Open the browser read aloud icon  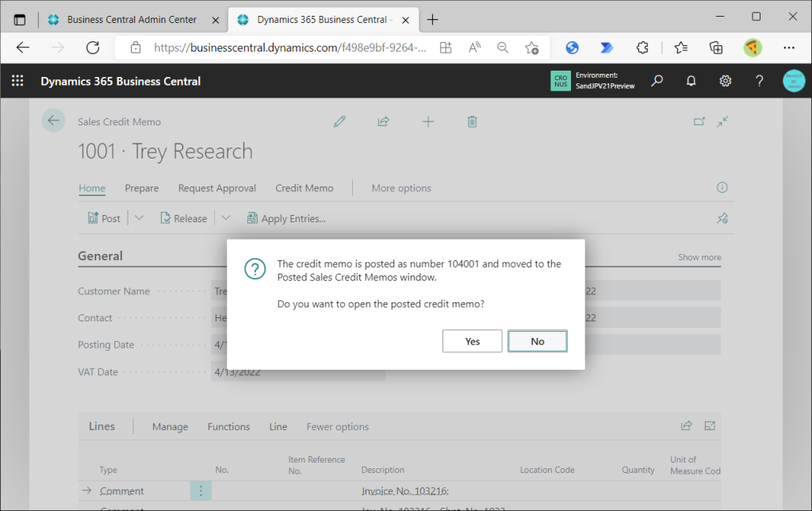coord(474,48)
